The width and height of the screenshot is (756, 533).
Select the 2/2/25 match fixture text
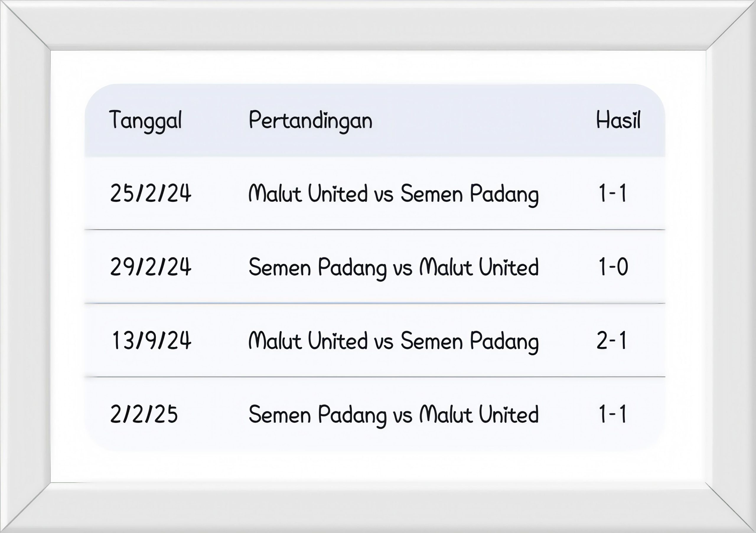tap(393, 414)
